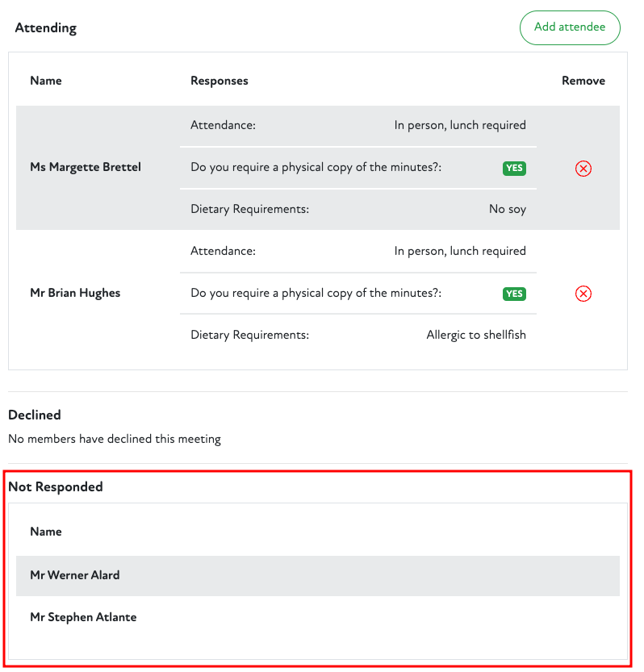The width and height of the screenshot is (644, 672).
Task: Click the YES badge for Brian Hughes
Action: click(514, 294)
